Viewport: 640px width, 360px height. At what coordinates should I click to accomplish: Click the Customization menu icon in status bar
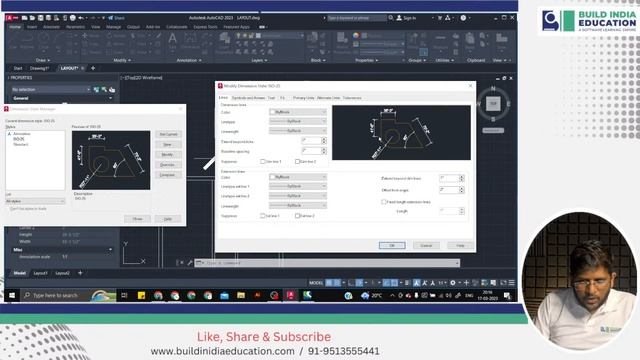(511, 282)
